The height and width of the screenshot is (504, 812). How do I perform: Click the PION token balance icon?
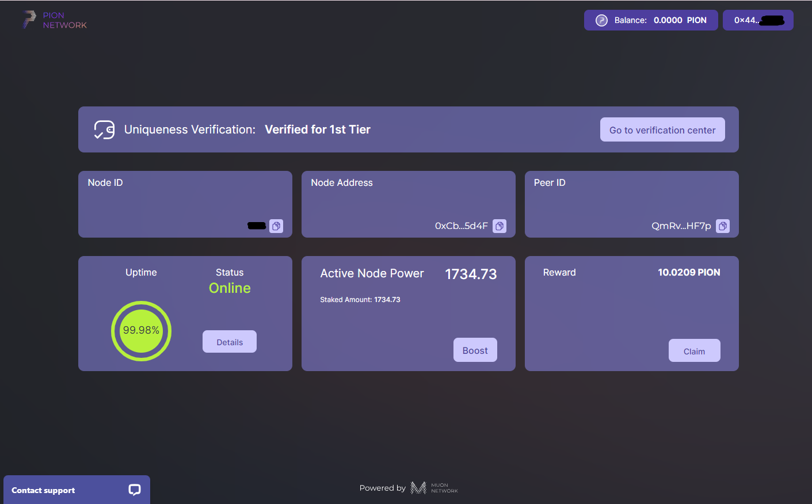point(601,20)
